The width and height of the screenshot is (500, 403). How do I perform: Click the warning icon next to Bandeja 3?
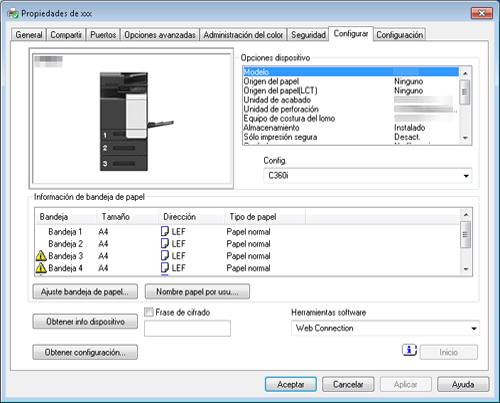[41, 256]
